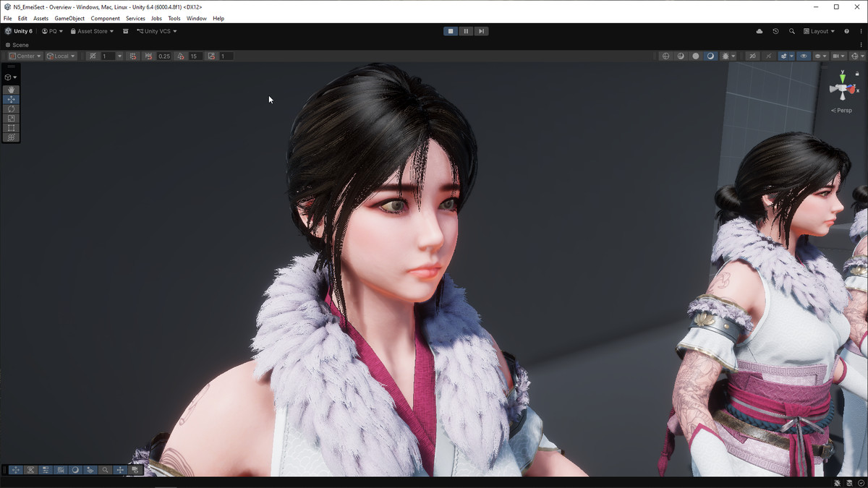Open the PQ account dropdown
Image resolution: width=868 pixels, height=488 pixels.
click(52, 31)
